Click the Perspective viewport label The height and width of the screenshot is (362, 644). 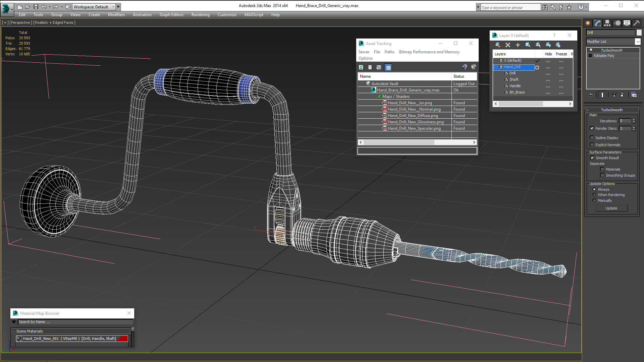(x=21, y=22)
